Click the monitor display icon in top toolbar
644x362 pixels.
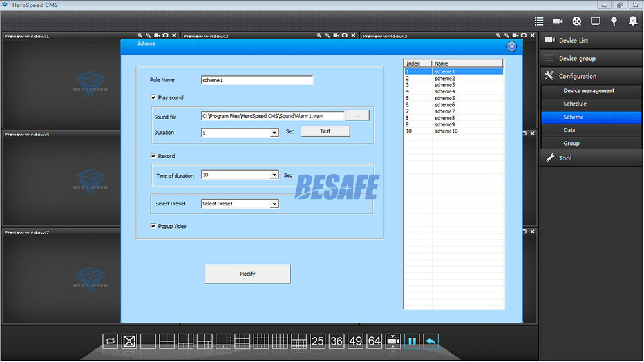595,21
